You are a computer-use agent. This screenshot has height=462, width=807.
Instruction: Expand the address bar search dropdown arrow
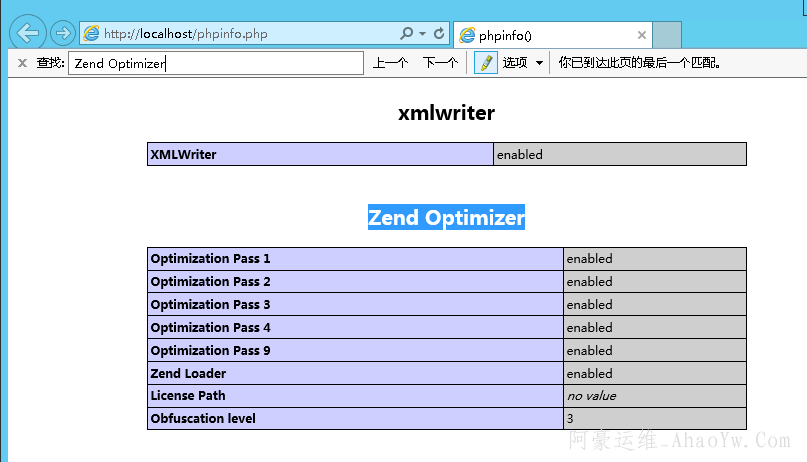pyautogui.click(x=422, y=33)
